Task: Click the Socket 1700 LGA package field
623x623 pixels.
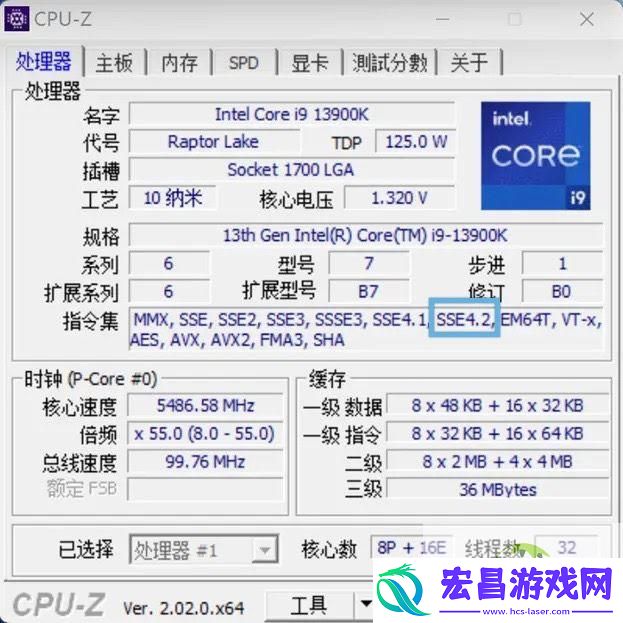Action: click(x=292, y=170)
